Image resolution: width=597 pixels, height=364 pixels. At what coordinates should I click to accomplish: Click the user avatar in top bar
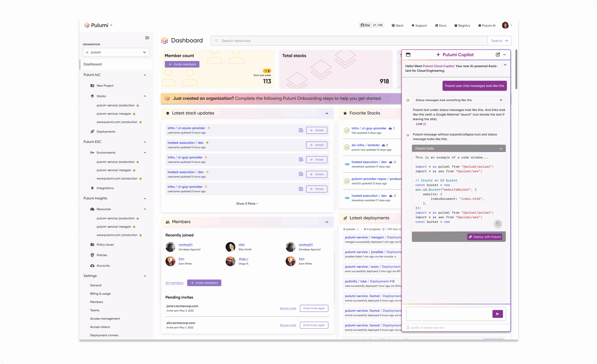(x=505, y=25)
